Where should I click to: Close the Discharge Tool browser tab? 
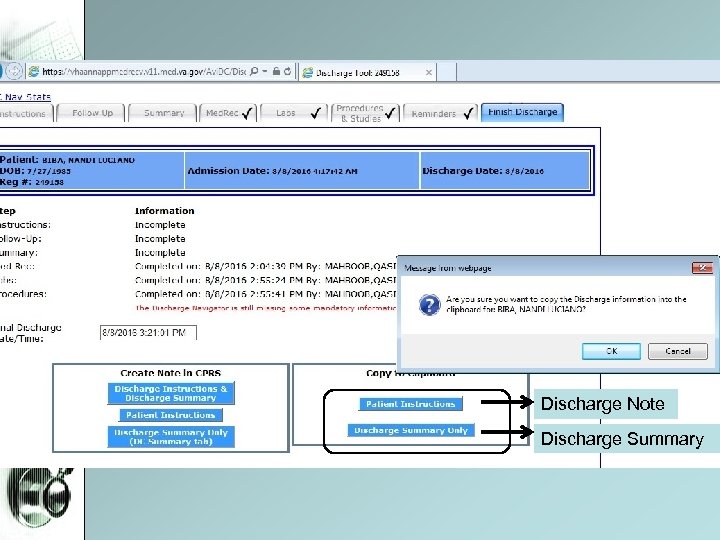pos(428,73)
